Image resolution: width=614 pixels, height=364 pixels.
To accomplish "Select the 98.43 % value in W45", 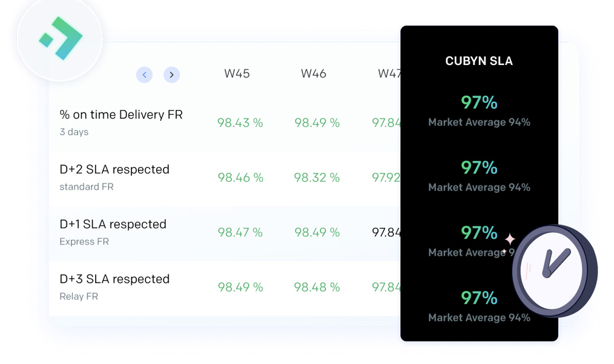I will click(x=240, y=123).
